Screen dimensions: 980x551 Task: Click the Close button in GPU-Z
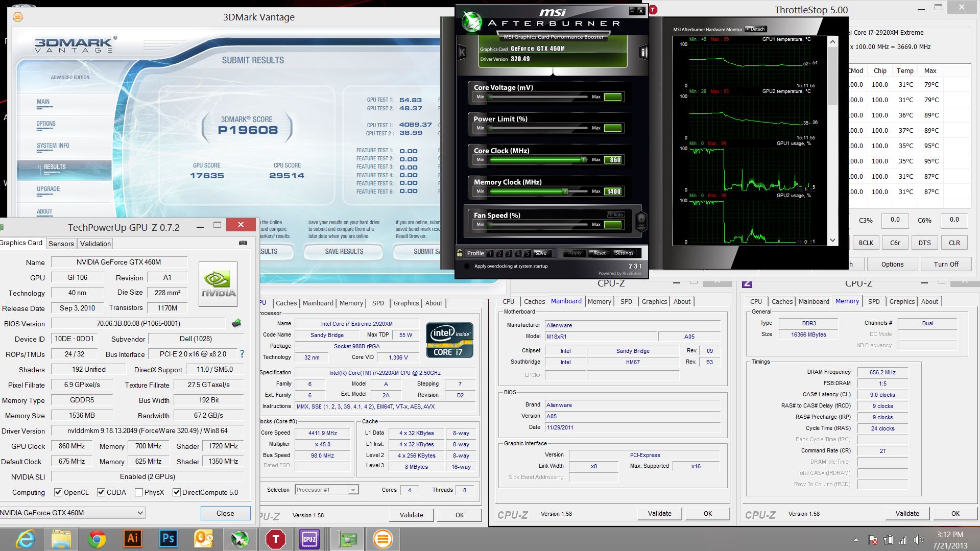coord(225,513)
